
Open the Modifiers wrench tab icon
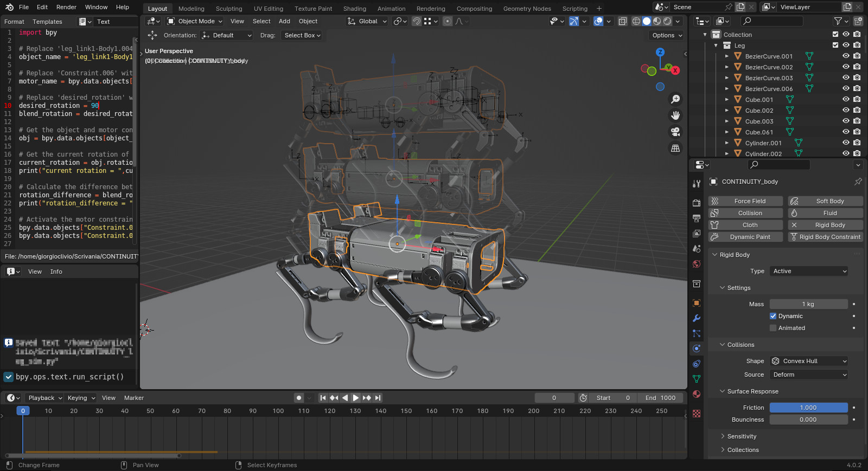[x=697, y=318]
